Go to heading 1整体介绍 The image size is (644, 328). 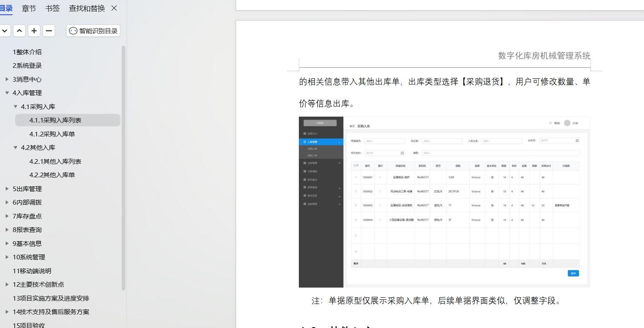point(27,52)
